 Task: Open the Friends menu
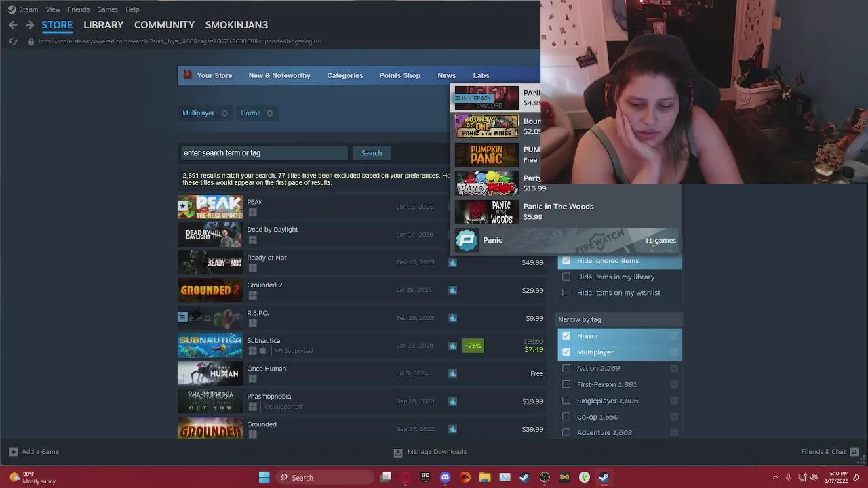point(79,9)
